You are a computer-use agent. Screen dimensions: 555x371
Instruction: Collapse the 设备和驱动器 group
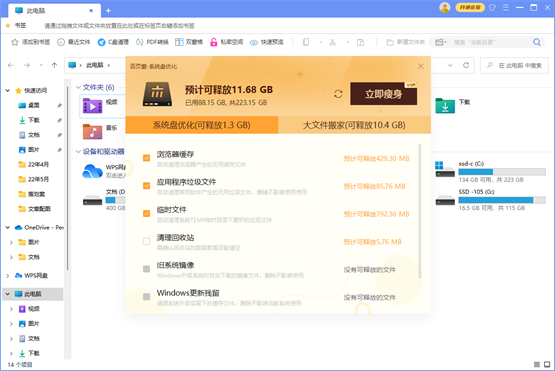pos(78,152)
